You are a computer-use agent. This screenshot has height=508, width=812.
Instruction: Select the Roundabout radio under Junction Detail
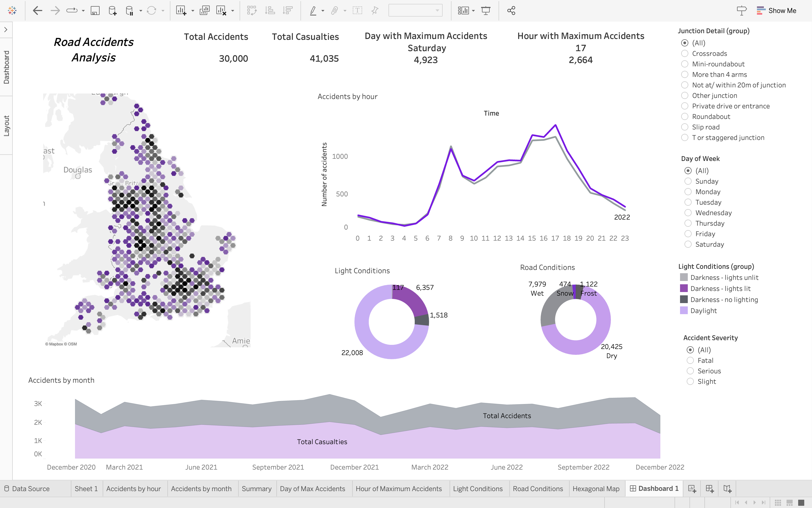click(685, 117)
